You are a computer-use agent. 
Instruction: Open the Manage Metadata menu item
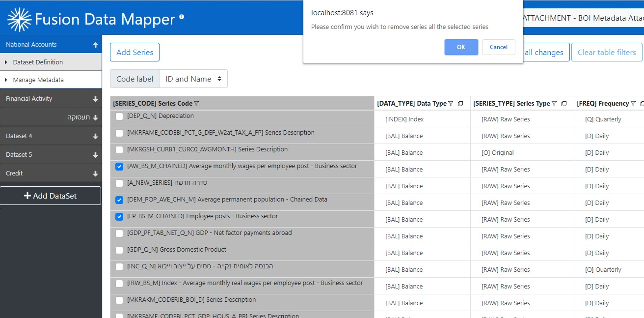click(x=38, y=80)
